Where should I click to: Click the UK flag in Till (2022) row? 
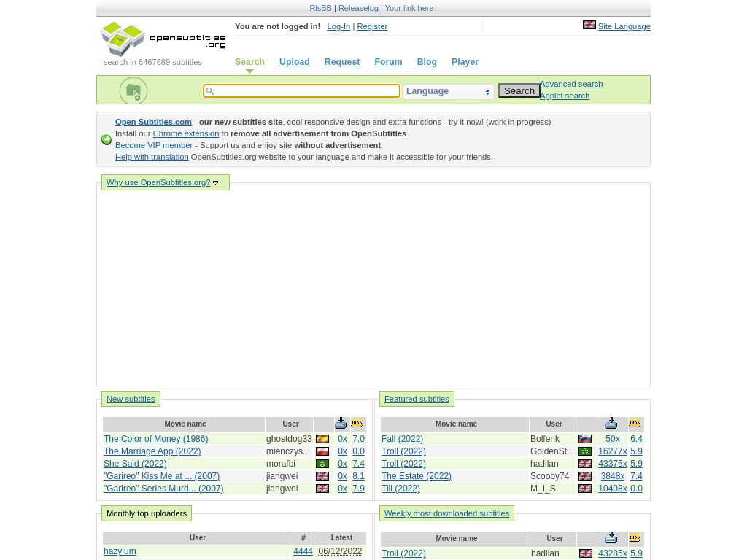[585, 489]
